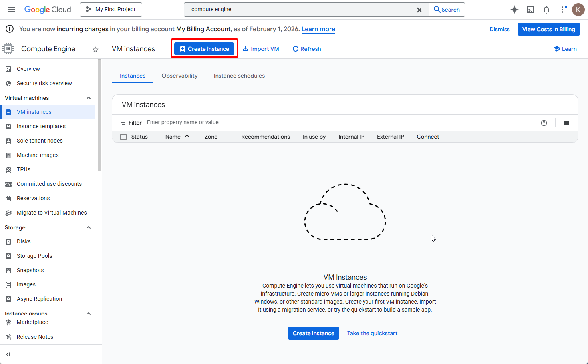Switch to the Instances tab
The image size is (588, 364).
[x=133, y=76]
